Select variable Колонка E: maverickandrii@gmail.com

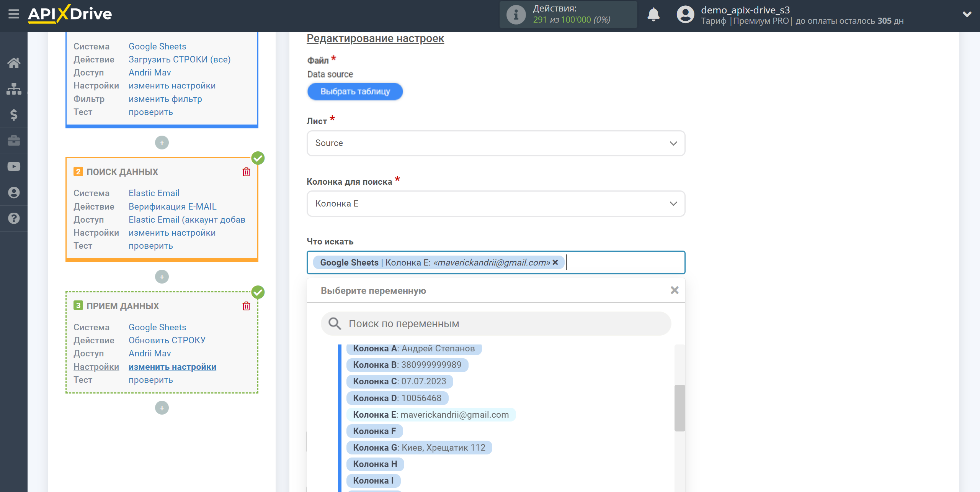[431, 415]
